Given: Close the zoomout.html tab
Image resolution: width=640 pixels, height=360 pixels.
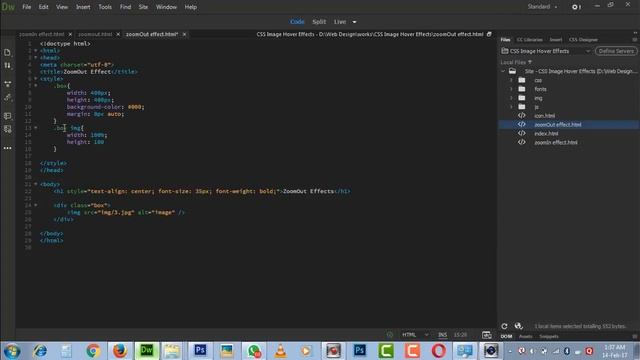Looking at the screenshot, I should click(118, 34).
